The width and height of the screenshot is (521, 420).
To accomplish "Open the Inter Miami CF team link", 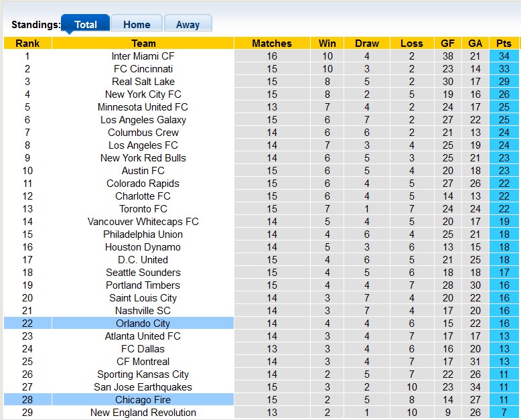I will 143,56.
